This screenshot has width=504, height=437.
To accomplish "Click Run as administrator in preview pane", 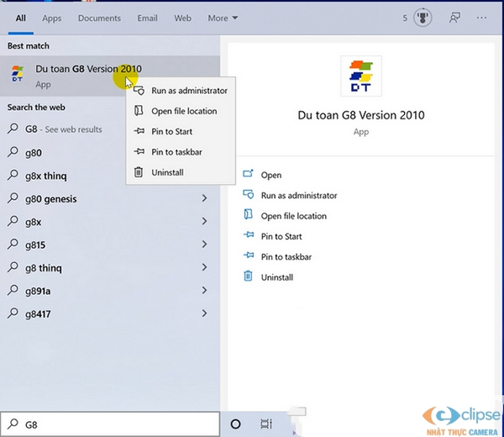I will 299,196.
